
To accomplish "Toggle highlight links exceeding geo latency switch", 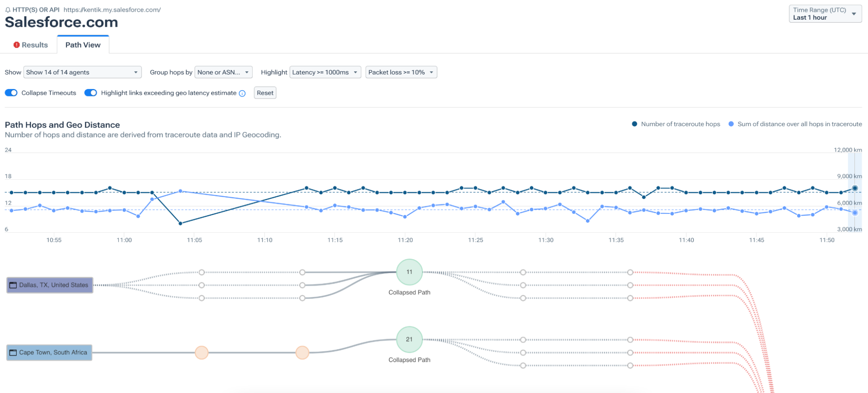I will click(91, 93).
